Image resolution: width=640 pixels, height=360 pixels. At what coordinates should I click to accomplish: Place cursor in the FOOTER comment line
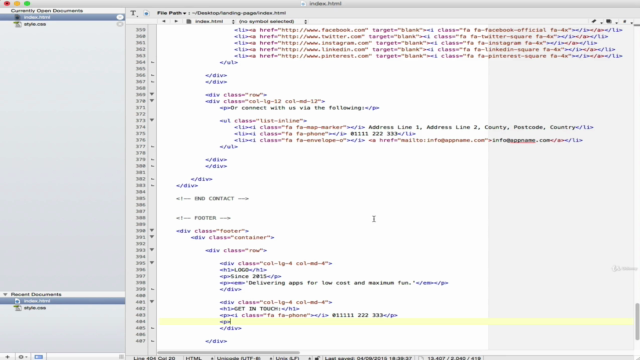[x=203, y=218]
